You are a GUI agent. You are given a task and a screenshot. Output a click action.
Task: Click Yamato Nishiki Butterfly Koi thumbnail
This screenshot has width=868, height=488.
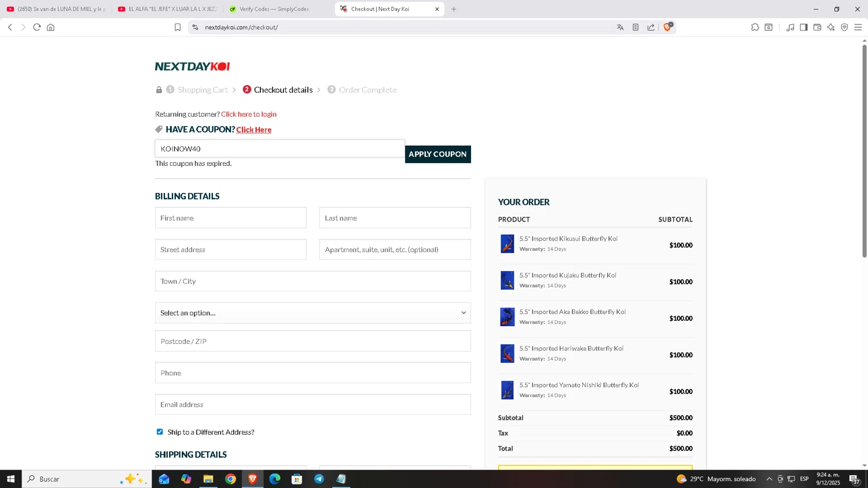click(x=507, y=390)
